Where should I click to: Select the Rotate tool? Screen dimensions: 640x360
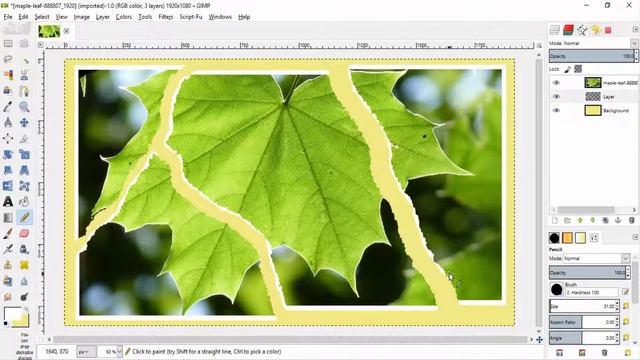tap(8, 155)
